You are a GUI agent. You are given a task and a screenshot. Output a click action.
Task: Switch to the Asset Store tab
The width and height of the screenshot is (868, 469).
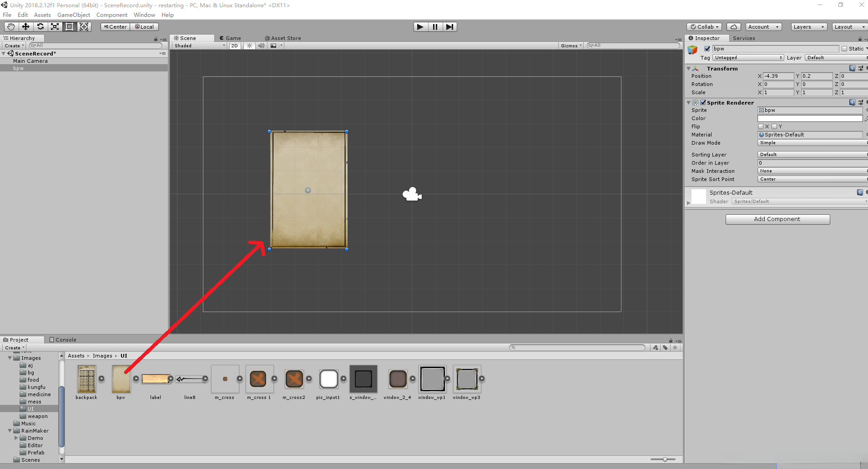click(283, 38)
